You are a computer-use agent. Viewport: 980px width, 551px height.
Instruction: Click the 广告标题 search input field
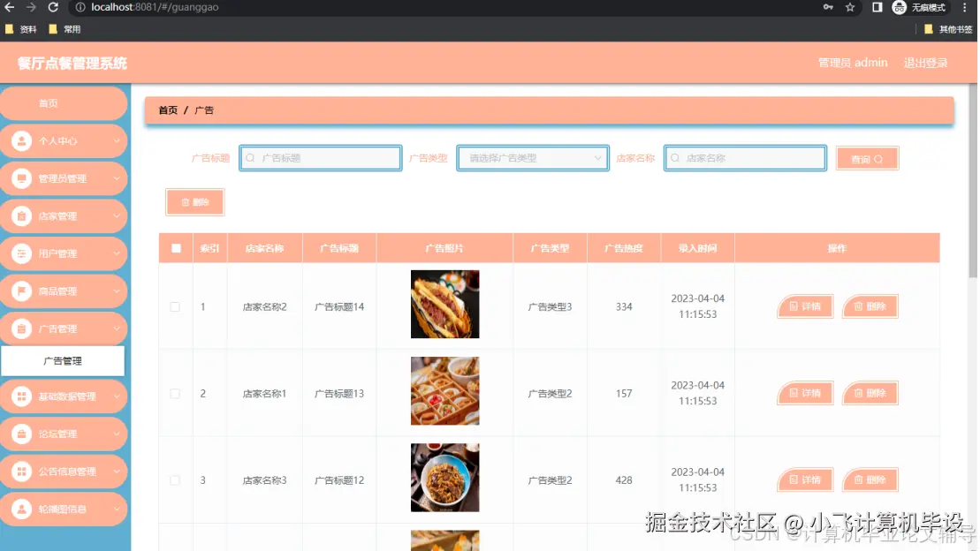click(x=320, y=157)
